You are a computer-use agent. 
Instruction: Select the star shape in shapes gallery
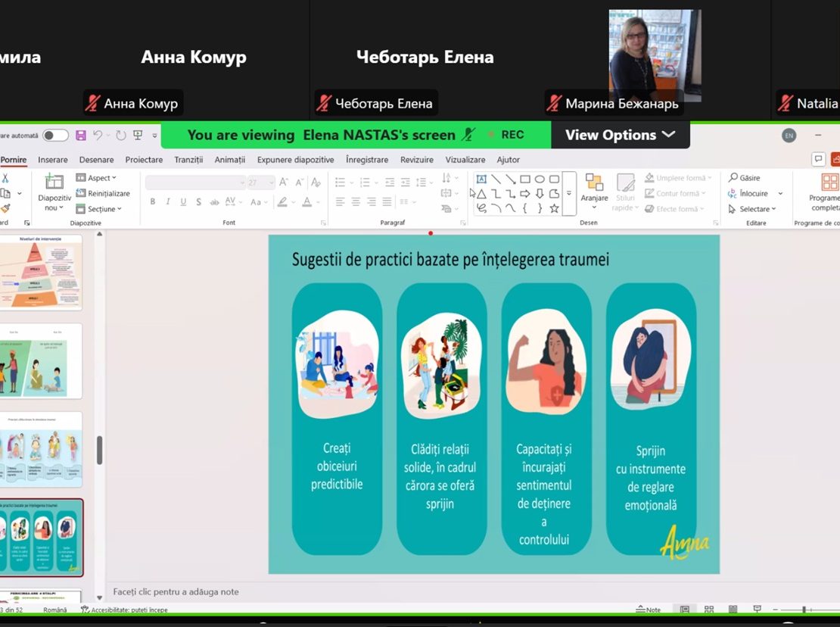[554, 208]
